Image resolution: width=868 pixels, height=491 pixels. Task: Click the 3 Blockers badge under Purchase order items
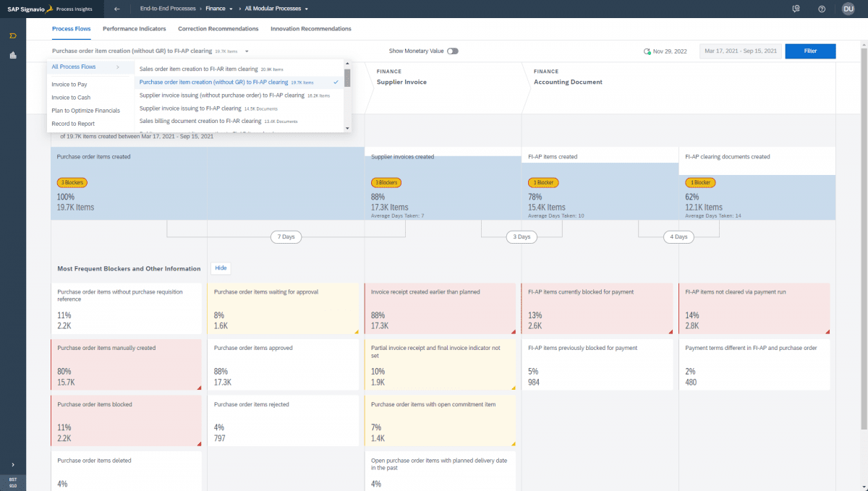coord(72,182)
